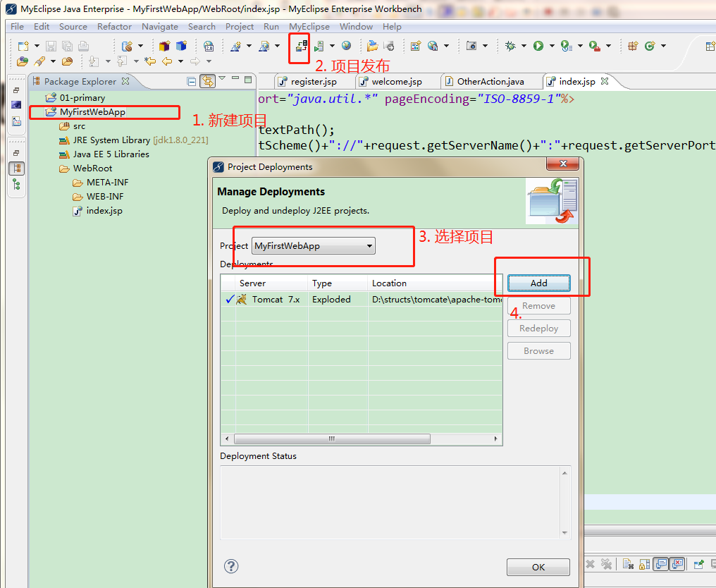This screenshot has width=716, height=588.
Task: Switch to the OtherAction.java editor tab
Action: (x=490, y=82)
